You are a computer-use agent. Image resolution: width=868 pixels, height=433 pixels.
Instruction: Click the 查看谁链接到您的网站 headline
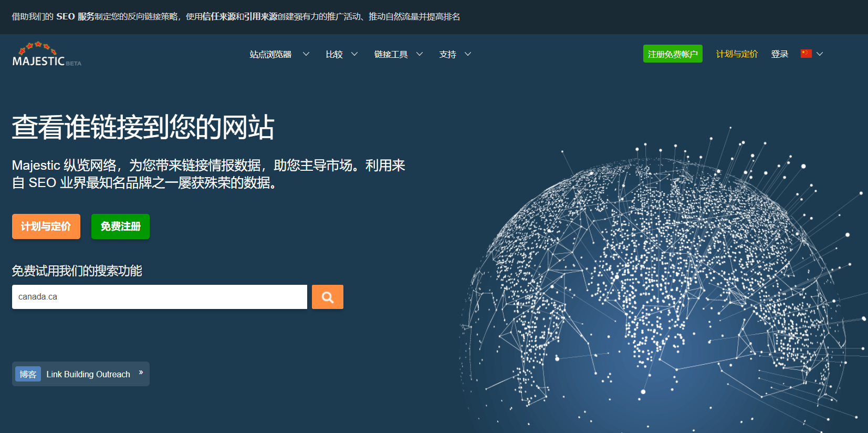[x=143, y=127]
